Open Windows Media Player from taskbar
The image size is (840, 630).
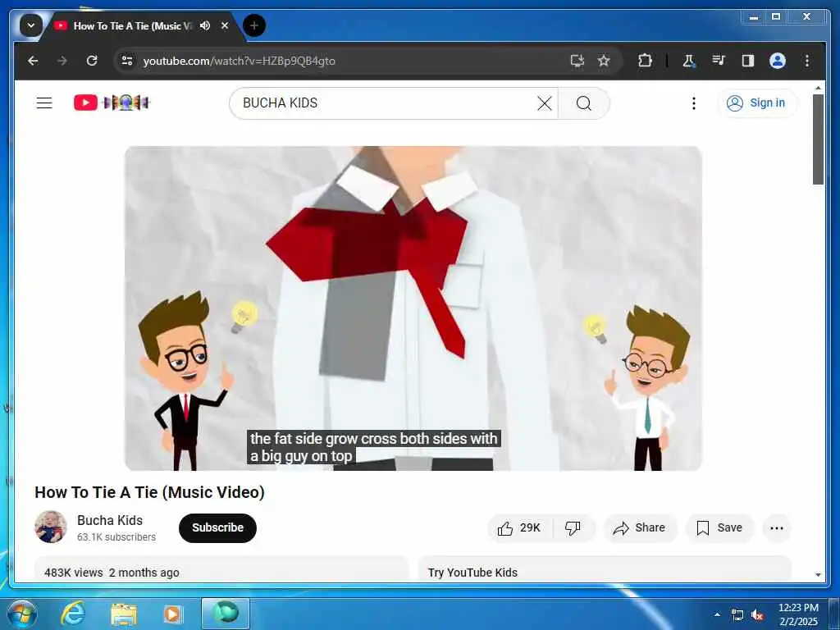tap(172, 614)
